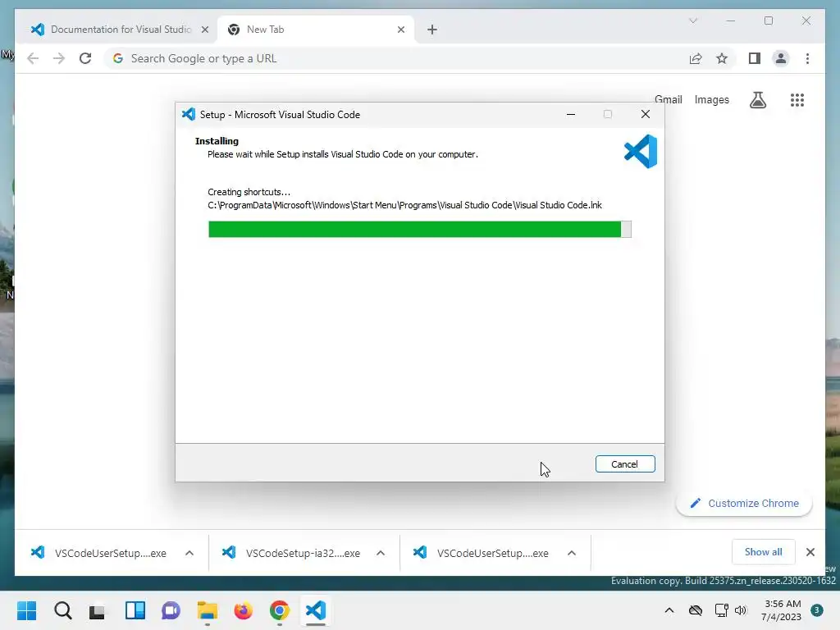Minimize the Chrome window
Viewport: 840px width, 630px height.
[731, 21]
